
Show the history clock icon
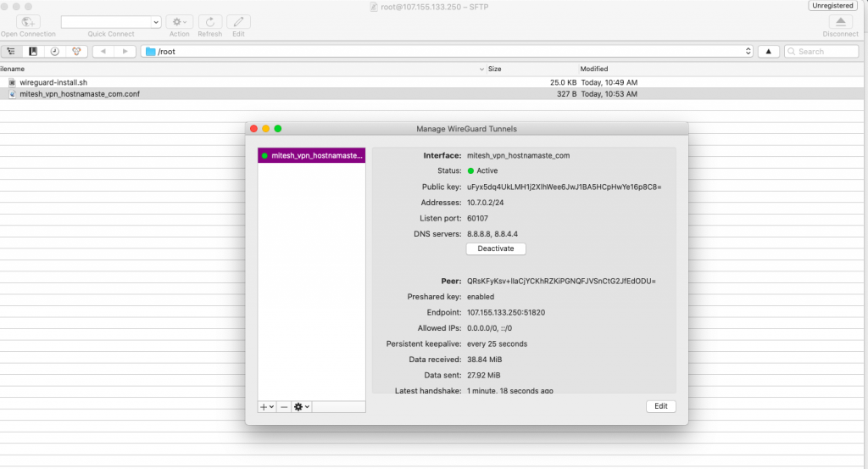(x=55, y=52)
